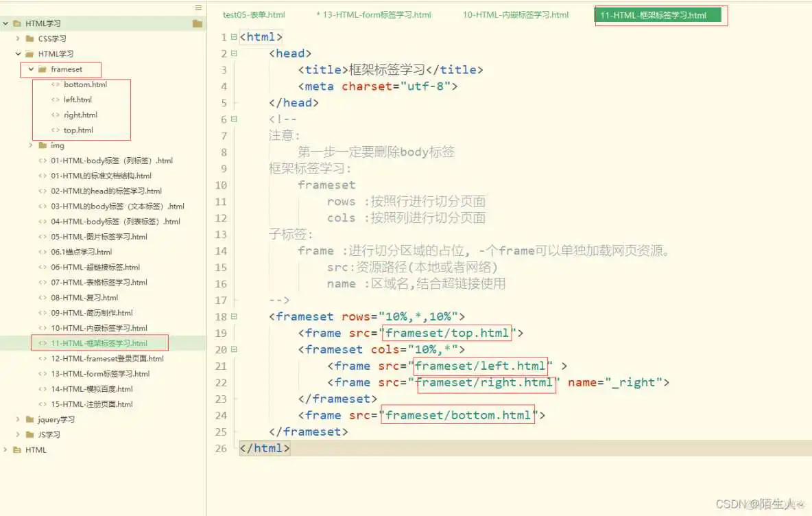Click the <> file icon beside bottom.html
Screen dimensions: 812x516
click(55, 84)
